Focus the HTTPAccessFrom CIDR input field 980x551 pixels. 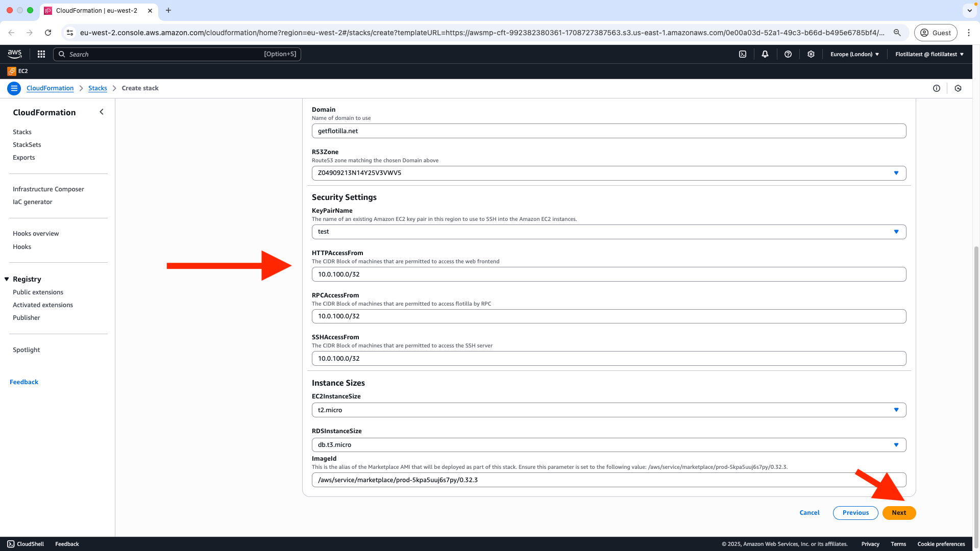tap(608, 274)
